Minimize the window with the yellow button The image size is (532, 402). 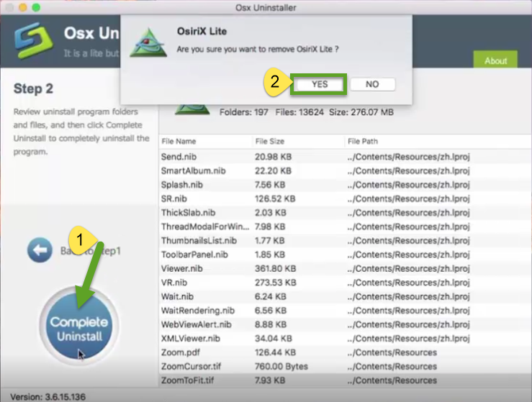(23, 6)
